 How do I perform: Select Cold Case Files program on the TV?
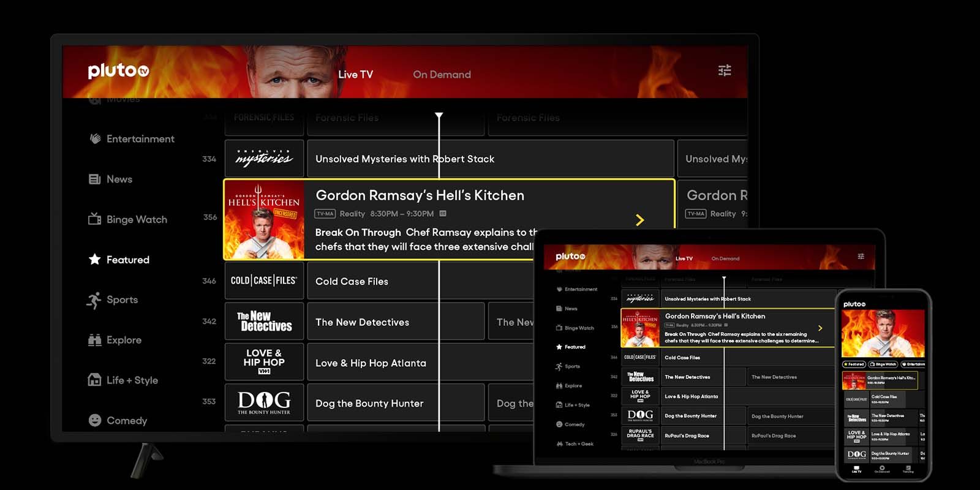click(x=420, y=281)
